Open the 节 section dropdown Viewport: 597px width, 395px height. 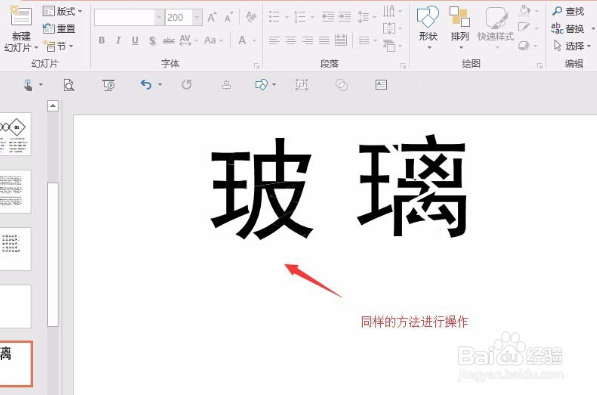click(x=58, y=46)
